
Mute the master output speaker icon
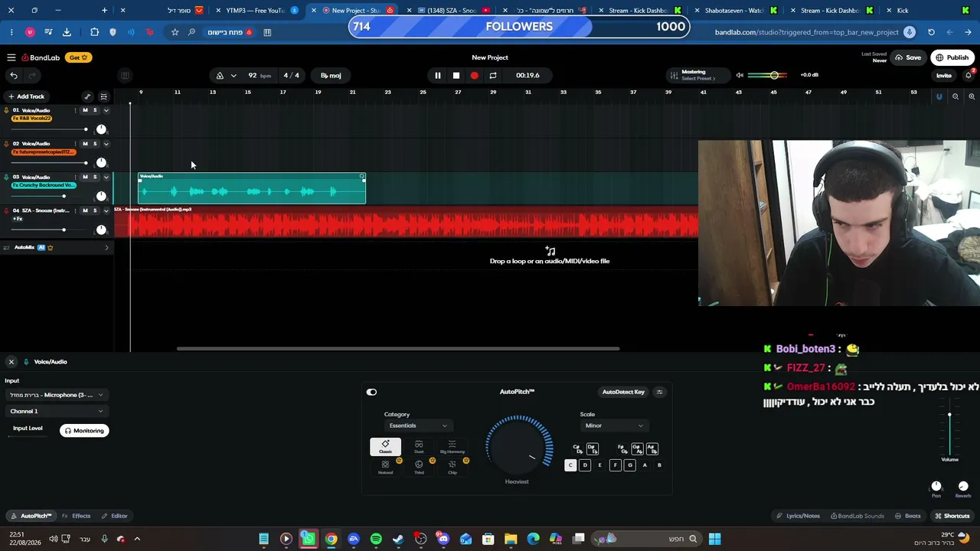click(740, 75)
